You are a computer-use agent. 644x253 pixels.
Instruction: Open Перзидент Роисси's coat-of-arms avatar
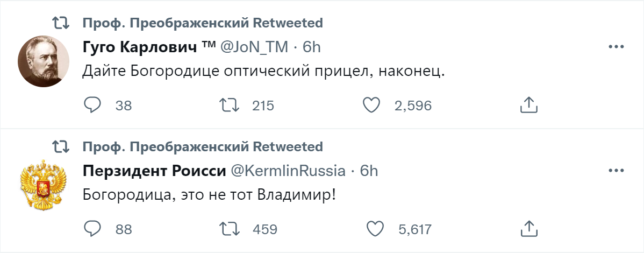pyautogui.click(x=42, y=186)
